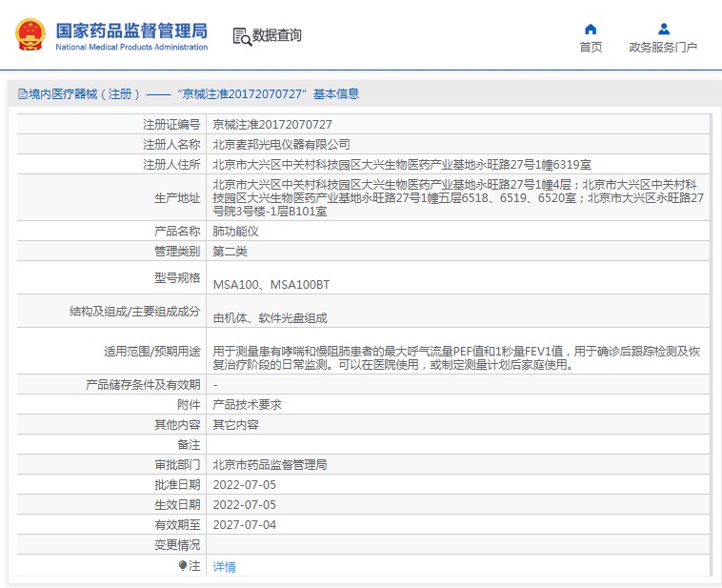
Task: Click the 数据查询 magnifier document icon
Action: (x=241, y=36)
